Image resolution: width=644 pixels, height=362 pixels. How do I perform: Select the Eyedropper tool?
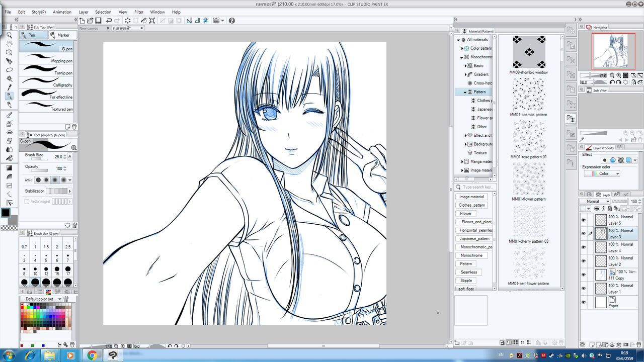(9, 87)
